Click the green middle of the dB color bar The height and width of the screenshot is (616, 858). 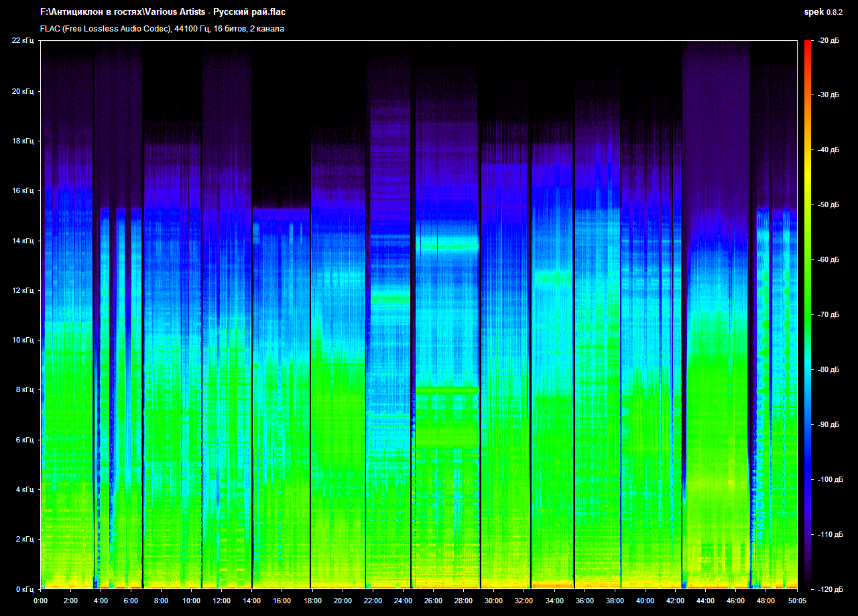pyautogui.click(x=807, y=288)
